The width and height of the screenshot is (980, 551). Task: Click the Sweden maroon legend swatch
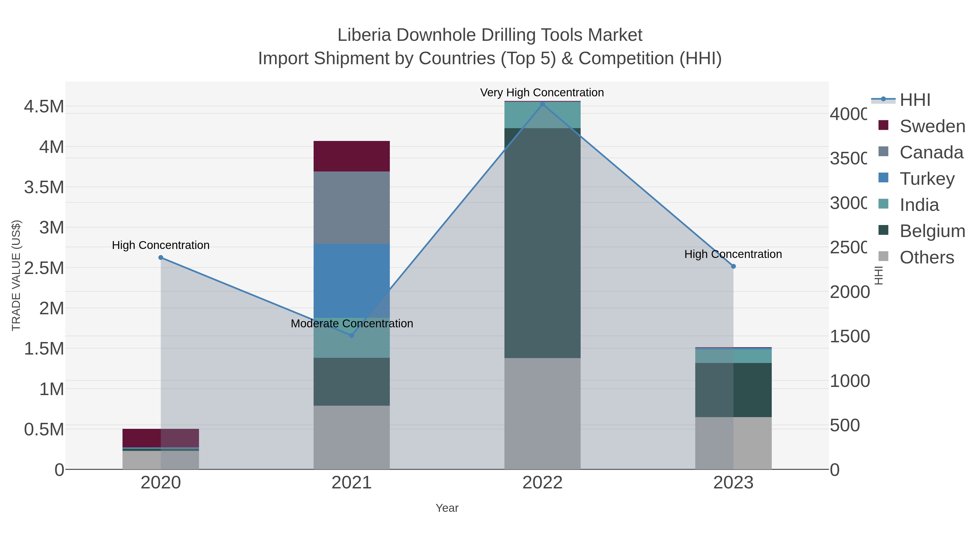[883, 125]
